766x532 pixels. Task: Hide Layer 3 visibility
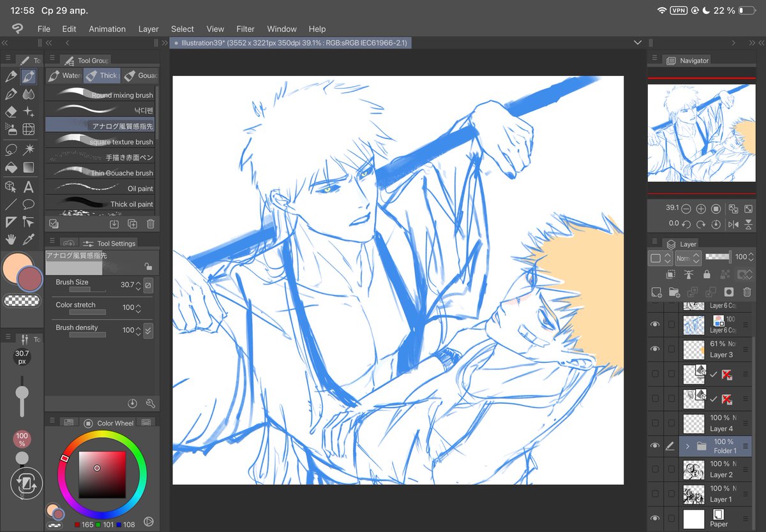click(x=654, y=350)
